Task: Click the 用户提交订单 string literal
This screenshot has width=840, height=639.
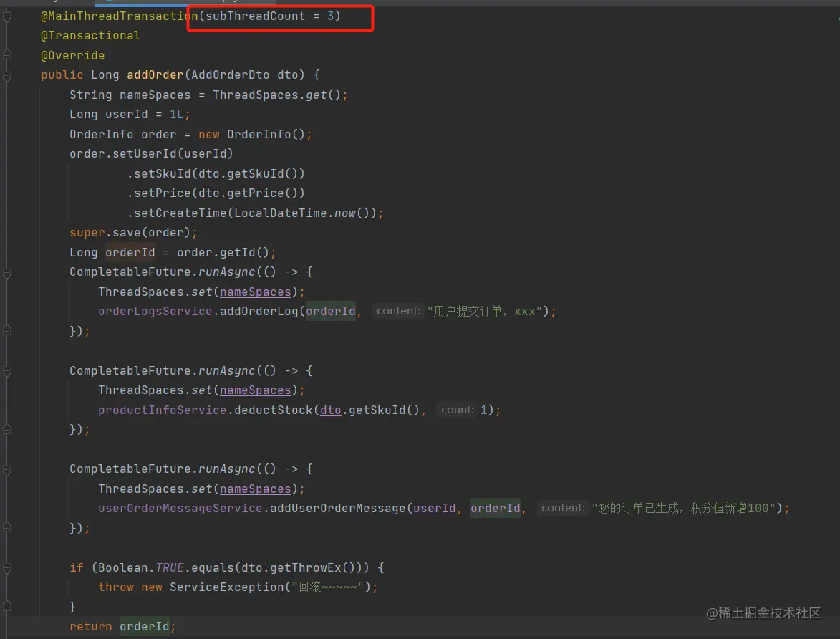Action: (x=484, y=311)
